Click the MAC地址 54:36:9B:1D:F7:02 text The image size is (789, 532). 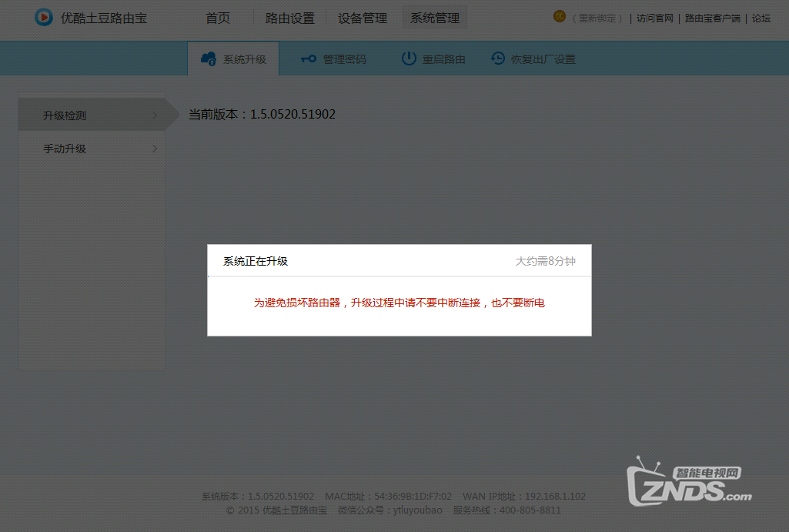(x=388, y=497)
